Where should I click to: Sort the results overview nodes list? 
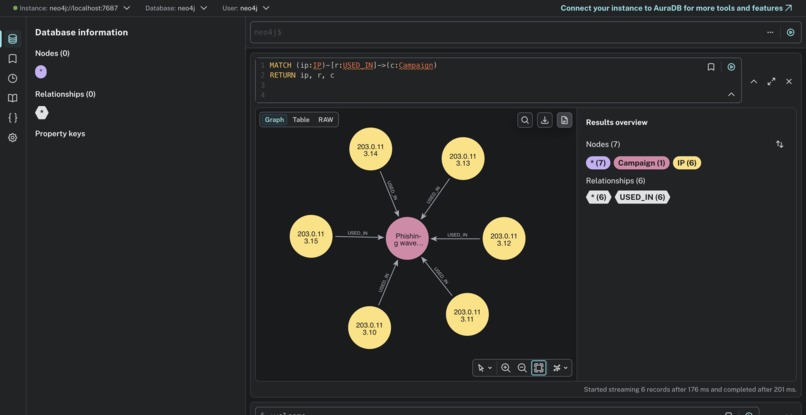pos(779,145)
